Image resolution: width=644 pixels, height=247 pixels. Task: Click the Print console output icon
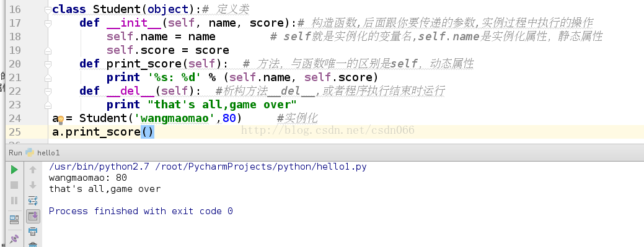click(33, 231)
